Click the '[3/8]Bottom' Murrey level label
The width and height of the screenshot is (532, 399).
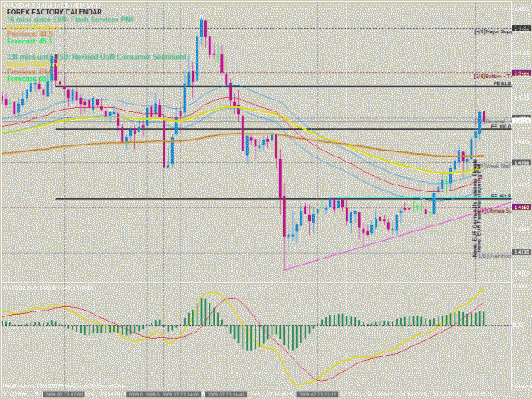pos(492,77)
